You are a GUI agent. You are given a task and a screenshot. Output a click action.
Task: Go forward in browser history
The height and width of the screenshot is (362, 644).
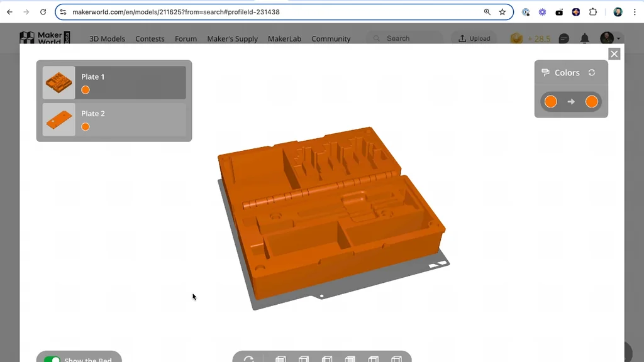(26, 12)
